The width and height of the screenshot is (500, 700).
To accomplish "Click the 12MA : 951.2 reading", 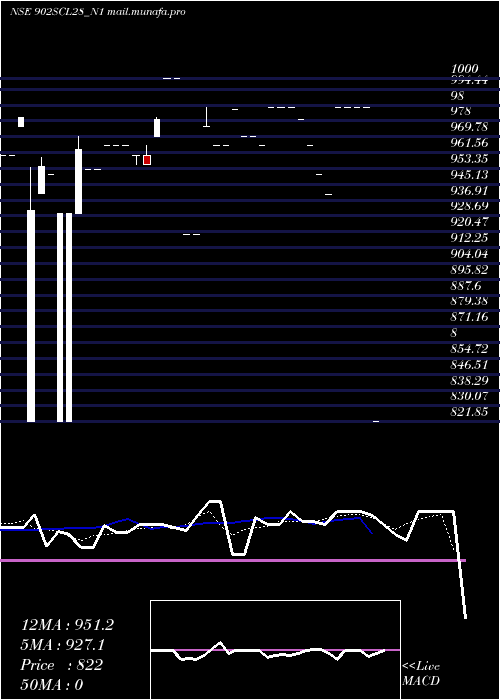I will tap(67, 625).
